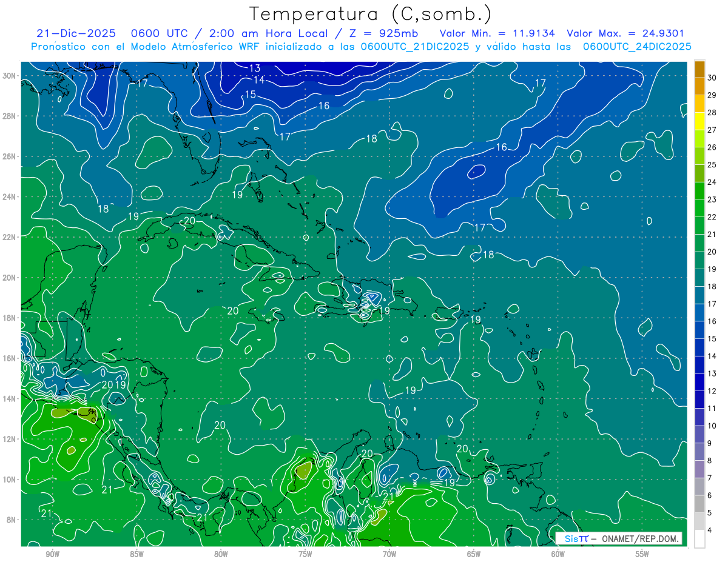Image resolution: width=728 pixels, height=562 pixels.
Task: Click the white swatch at the legend's bottom
Action: [699, 539]
